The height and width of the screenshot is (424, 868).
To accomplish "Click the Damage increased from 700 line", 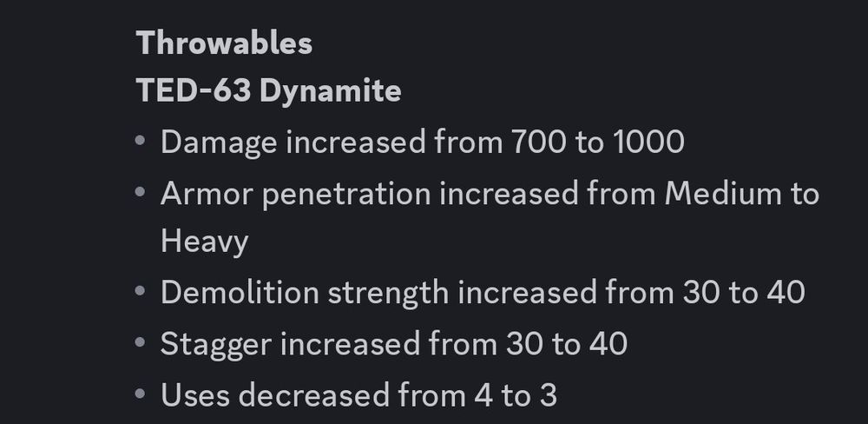I will click(x=423, y=142).
